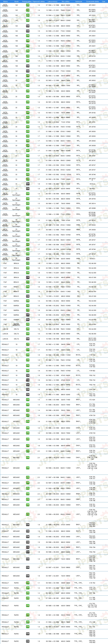Click petrol icon in Megane E7J 624 row
Screen dimensions: 108x644
point(28,400)
